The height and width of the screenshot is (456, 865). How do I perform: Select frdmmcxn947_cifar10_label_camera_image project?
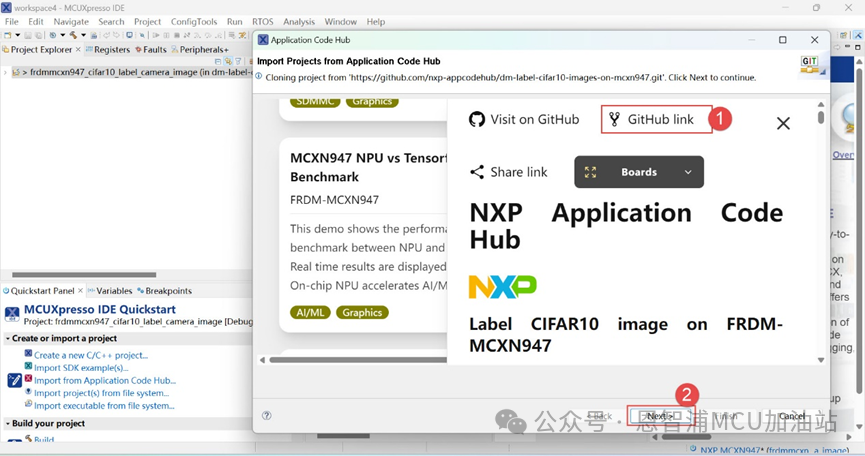coord(132,72)
